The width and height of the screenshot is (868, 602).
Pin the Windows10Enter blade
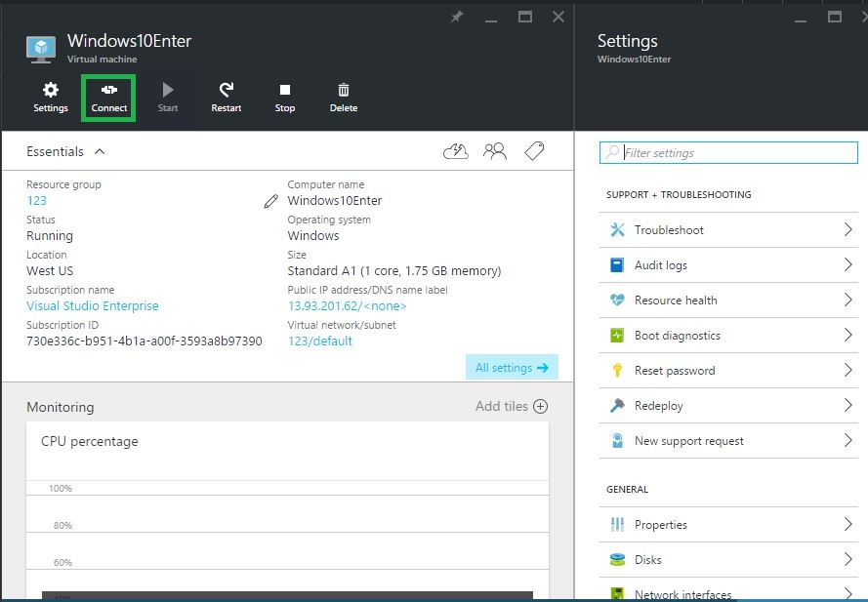457,18
